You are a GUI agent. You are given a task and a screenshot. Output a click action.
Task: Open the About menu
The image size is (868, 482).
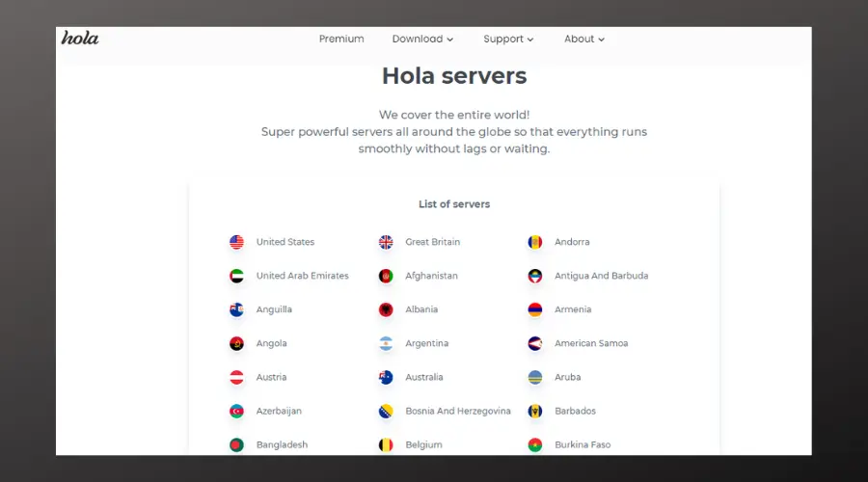point(584,39)
